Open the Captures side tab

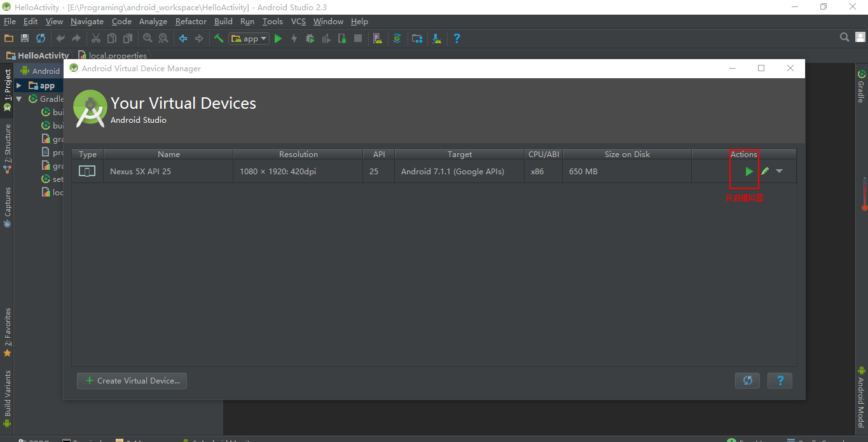pos(8,207)
